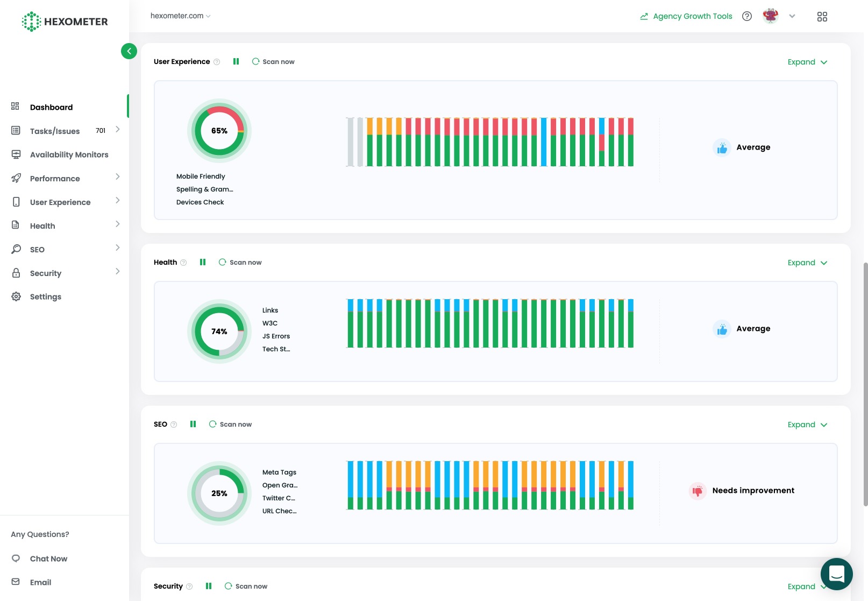868x601 pixels.
Task: Open the apps grid icon
Action: (822, 17)
